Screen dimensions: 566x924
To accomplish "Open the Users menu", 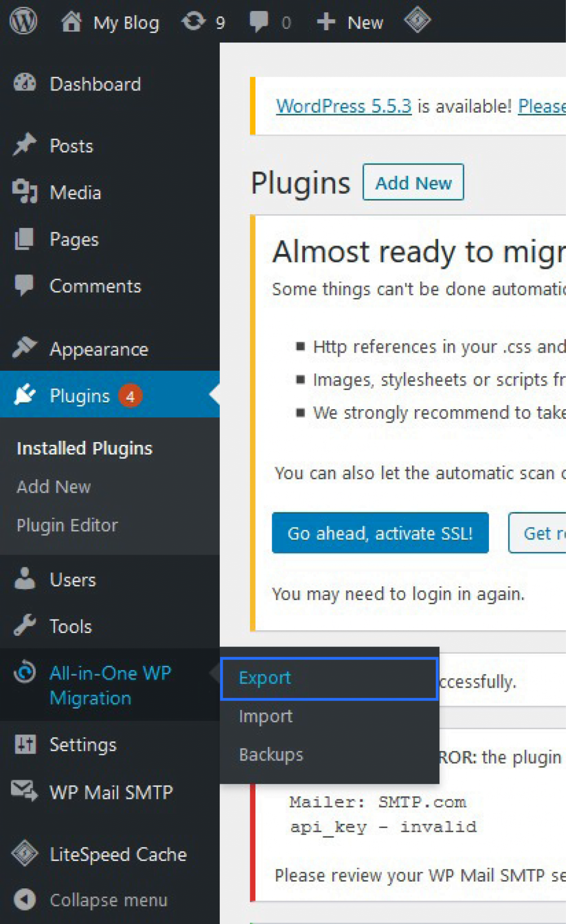I will point(73,580).
